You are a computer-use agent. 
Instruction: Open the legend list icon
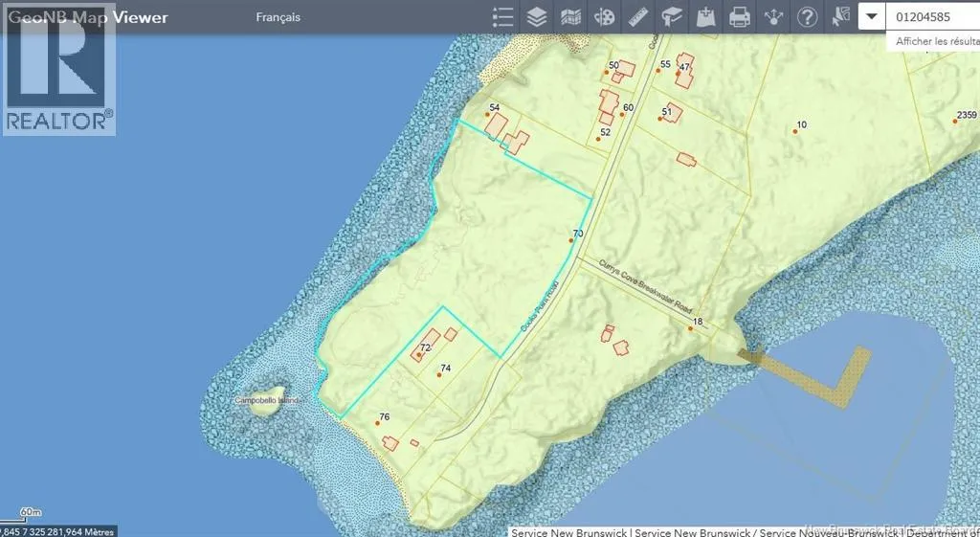[x=502, y=16]
